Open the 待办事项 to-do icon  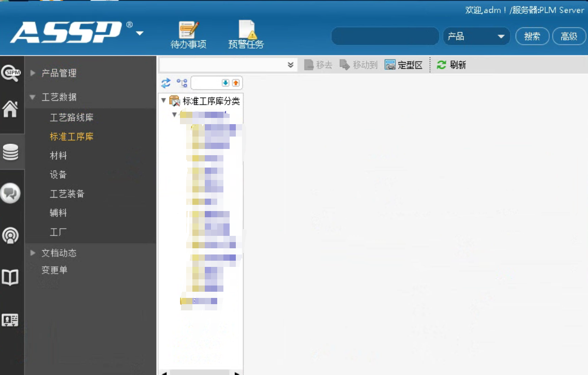(x=189, y=35)
